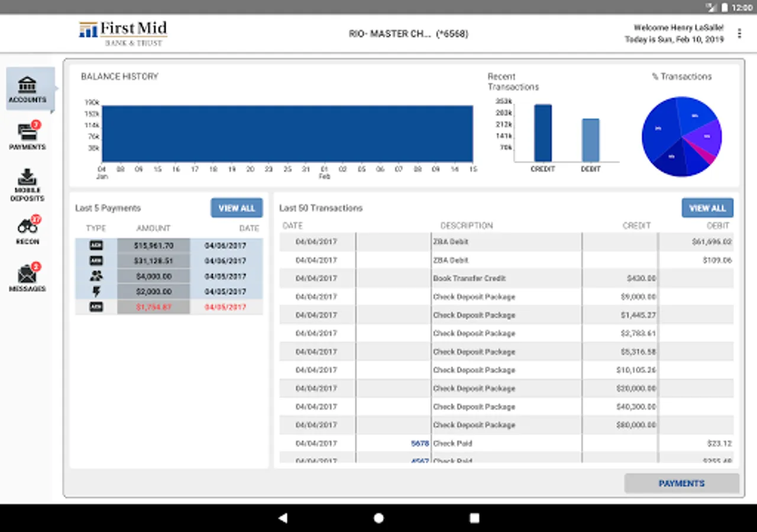
Task: Open the Messages envelope icon
Action: [28, 277]
